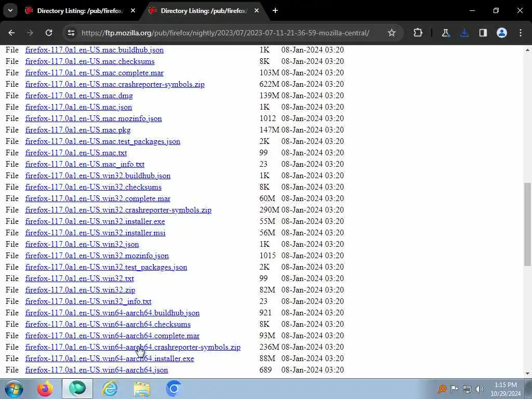Open firefox-117.0a1.en-US.mac.buildhub.json link
Image resolution: width=532 pixels, height=399 pixels.
click(95, 50)
